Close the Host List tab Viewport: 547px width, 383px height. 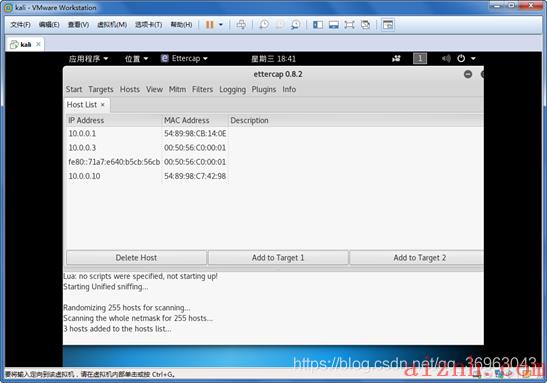[103, 105]
